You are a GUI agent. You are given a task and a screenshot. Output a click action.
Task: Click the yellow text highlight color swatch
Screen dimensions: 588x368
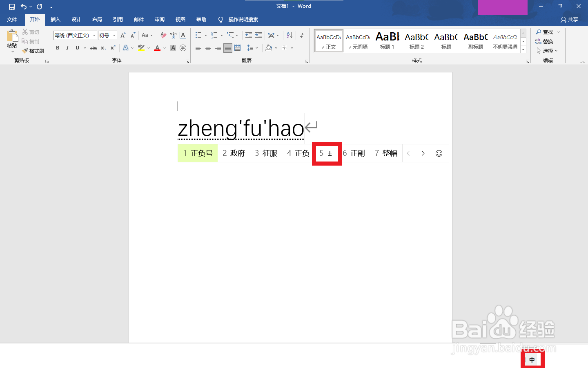pos(140,48)
